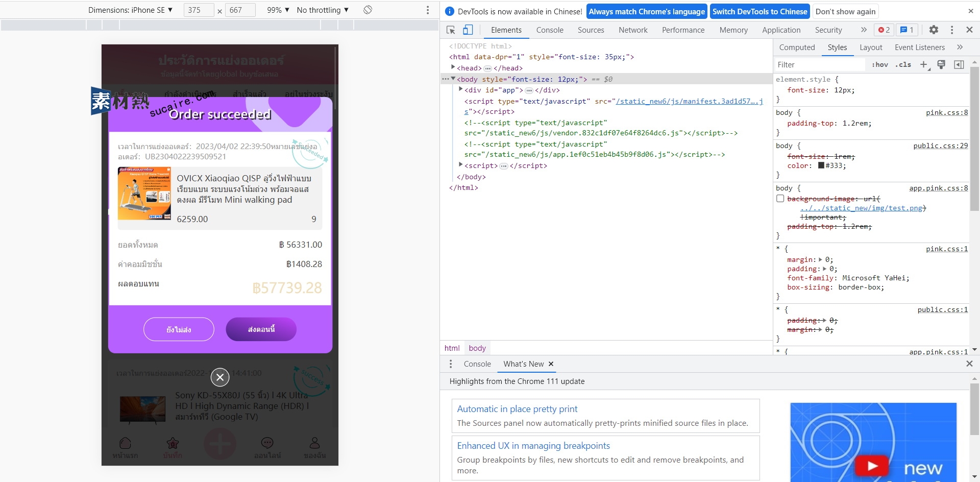Collapse the body element node
Viewport: 980px width, 482px height.
point(453,79)
